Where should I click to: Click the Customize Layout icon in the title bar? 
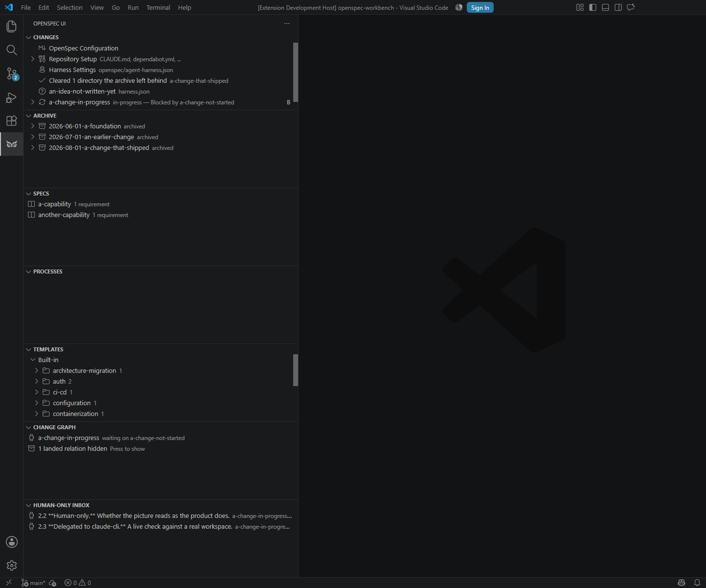[x=580, y=7]
